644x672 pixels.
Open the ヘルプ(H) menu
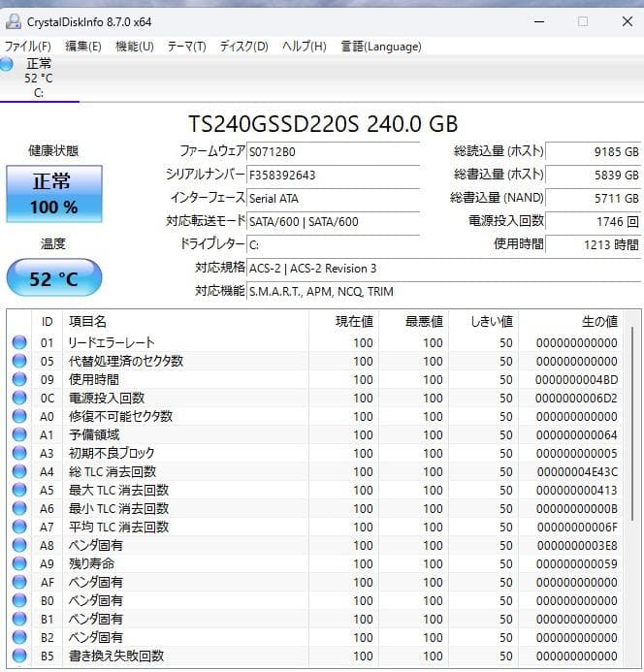[304, 47]
